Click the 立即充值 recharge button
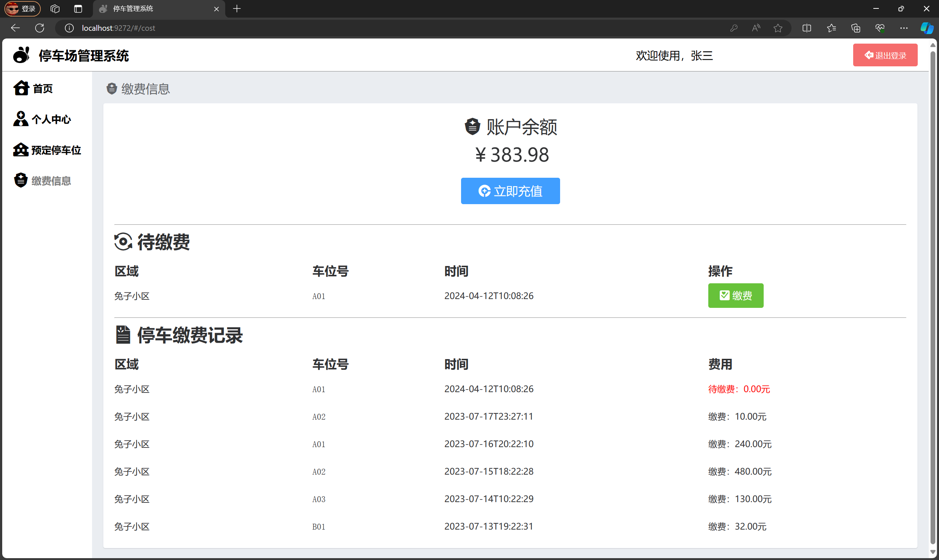939x560 pixels. point(510,191)
